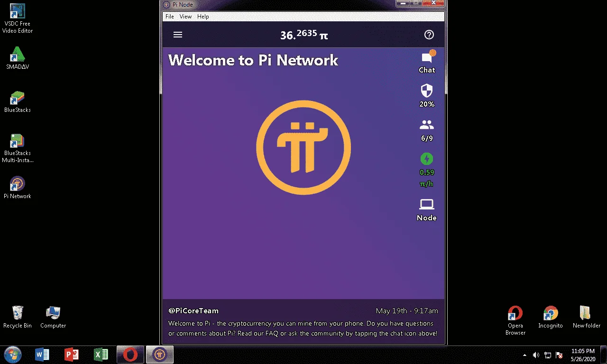Screen dimensions: 607x364
Task: Select the Incognito Chrome shortcut
Action: pos(551,317)
